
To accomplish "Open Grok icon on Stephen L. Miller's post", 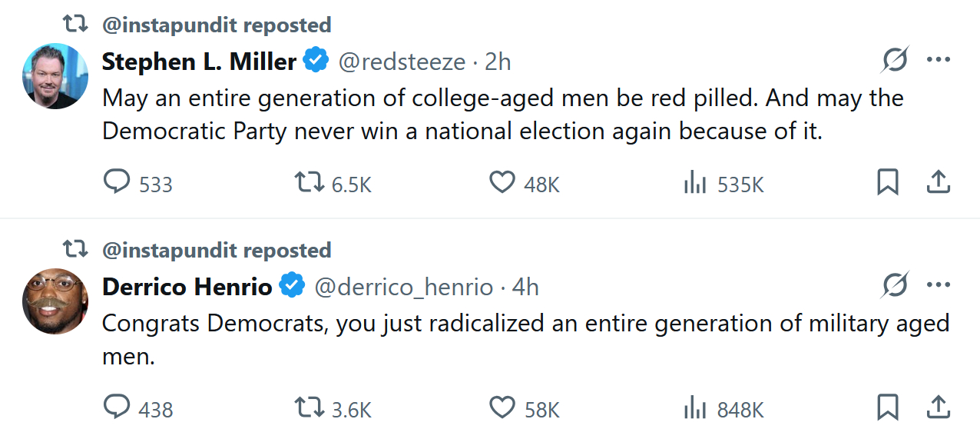I will pyautogui.click(x=895, y=60).
